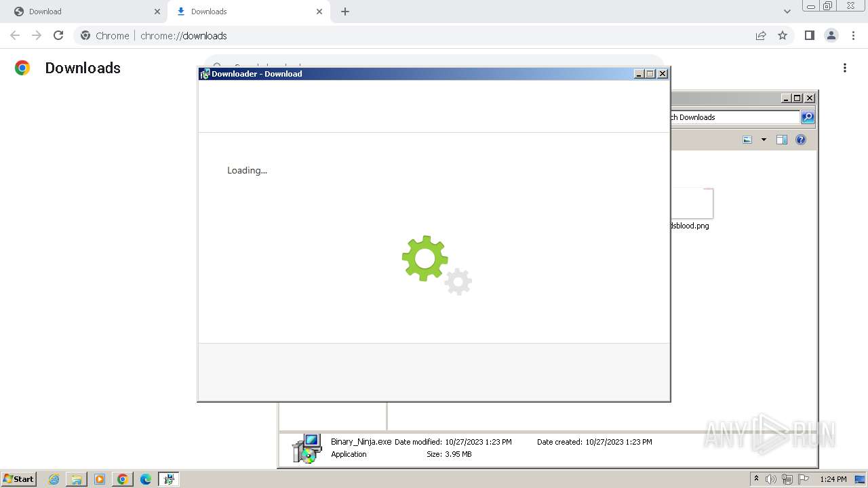Change Explorer view icon

click(747, 140)
